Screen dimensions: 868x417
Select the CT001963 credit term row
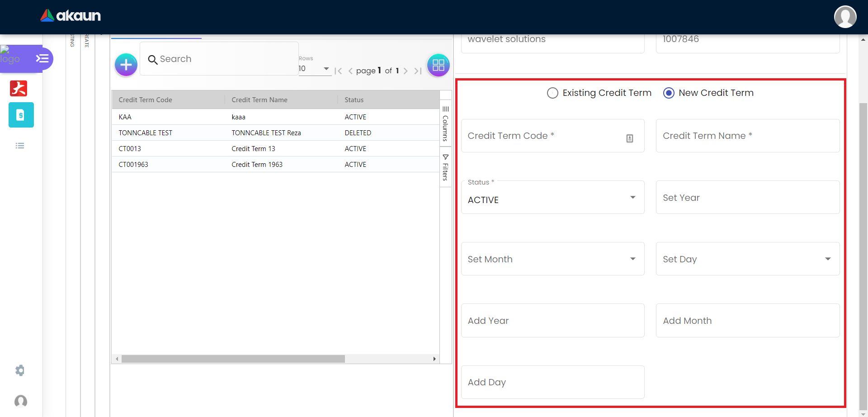click(133, 165)
